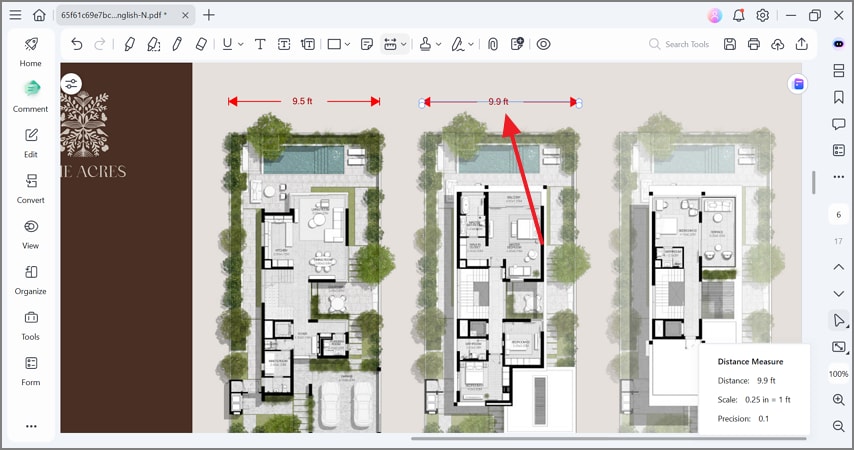Image resolution: width=854 pixels, height=450 pixels.
Task: Open Home in the sidebar
Action: [x=30, y=52]
